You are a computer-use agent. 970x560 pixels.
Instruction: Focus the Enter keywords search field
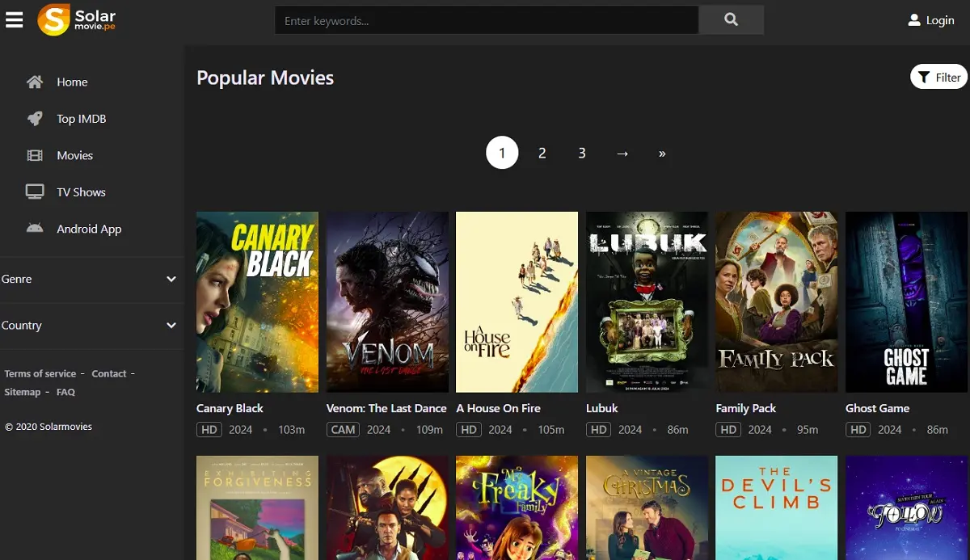pyautogui.click(x=487, y=20)
